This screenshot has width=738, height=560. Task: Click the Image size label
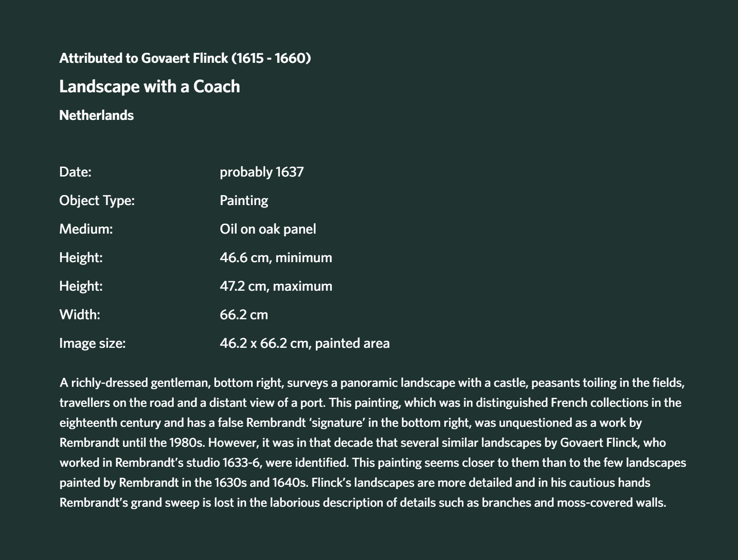(x=92, y=343)
